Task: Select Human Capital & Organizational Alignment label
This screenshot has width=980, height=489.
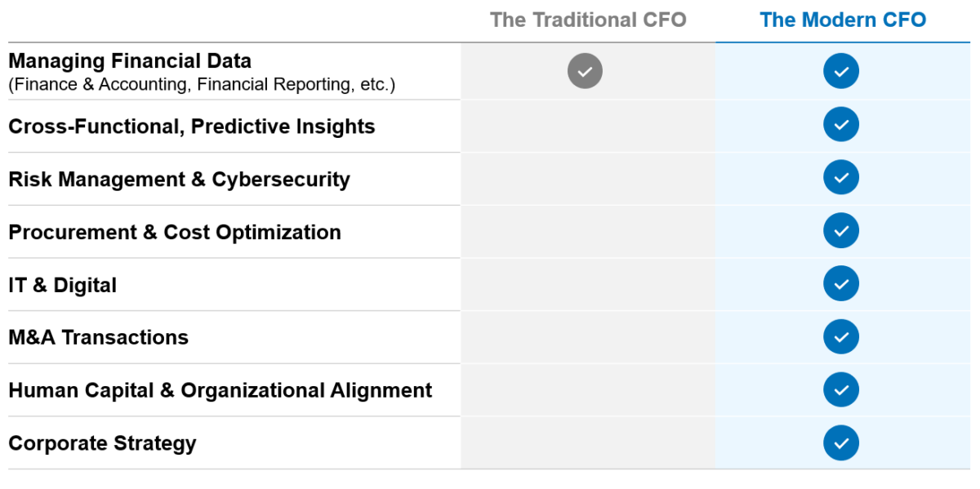Action: tap(220, 390)
